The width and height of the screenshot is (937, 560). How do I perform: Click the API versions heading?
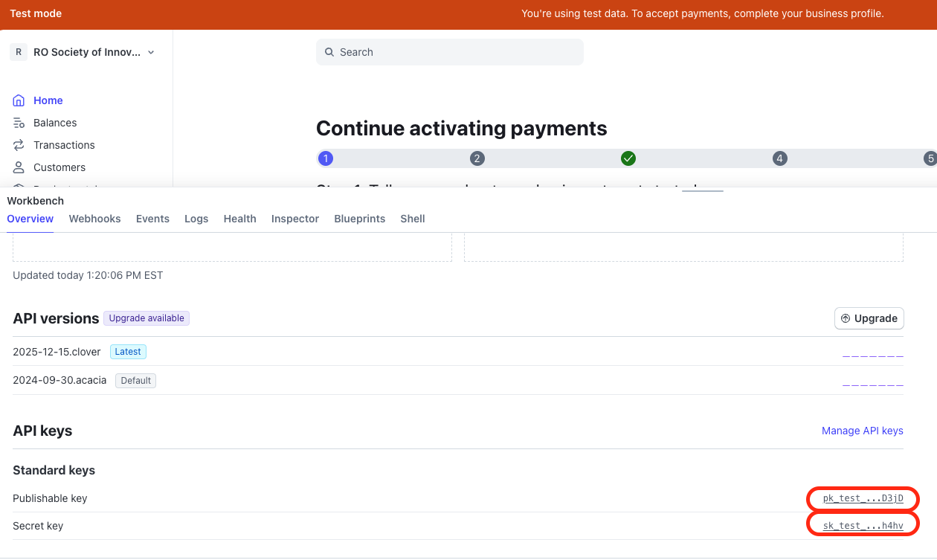pos(56,318)
